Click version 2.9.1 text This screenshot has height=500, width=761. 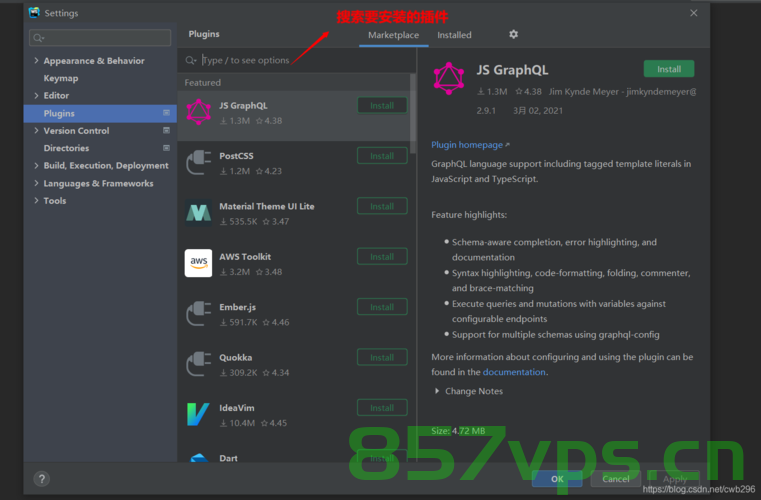coord(486,111)
